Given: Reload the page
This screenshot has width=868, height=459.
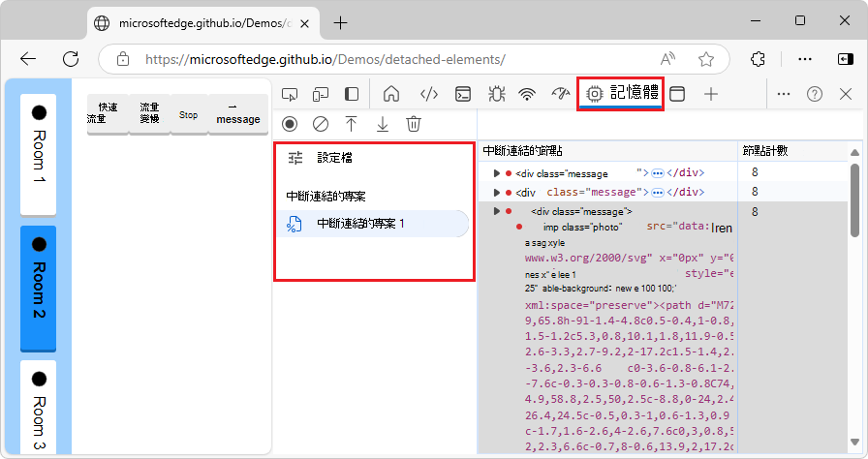Looking at the screenshot, I should (x=71, y=59).
